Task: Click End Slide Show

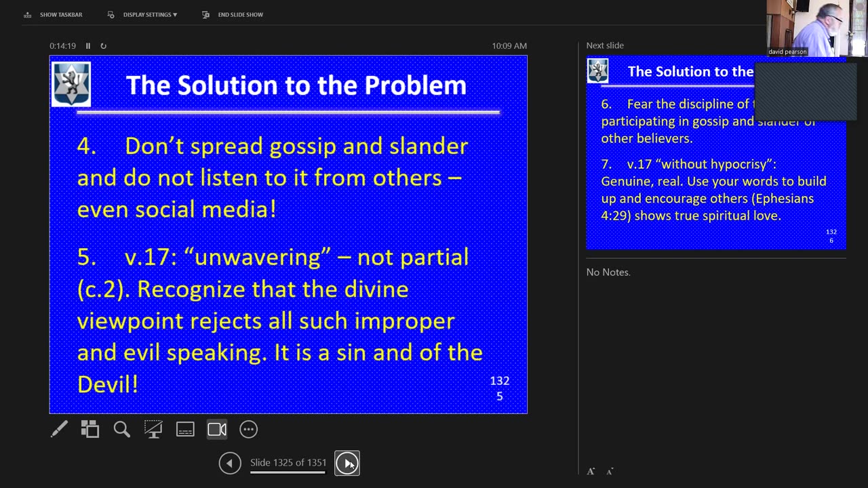Action: [233, 14]
